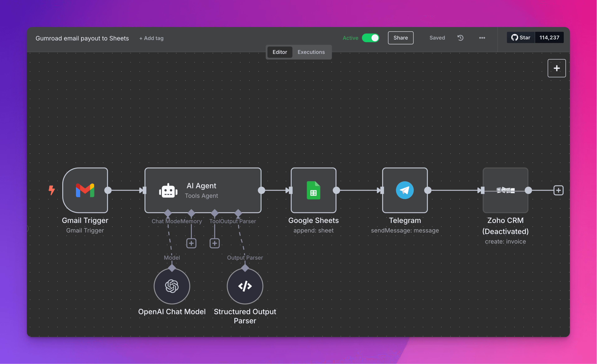Star the repository on GitHub

tap(521, 38)
